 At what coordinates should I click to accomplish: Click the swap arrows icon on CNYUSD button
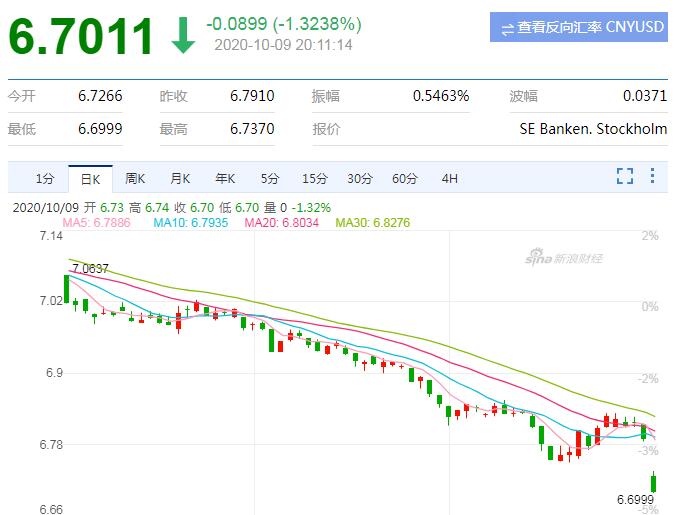[x=508, y=28]
